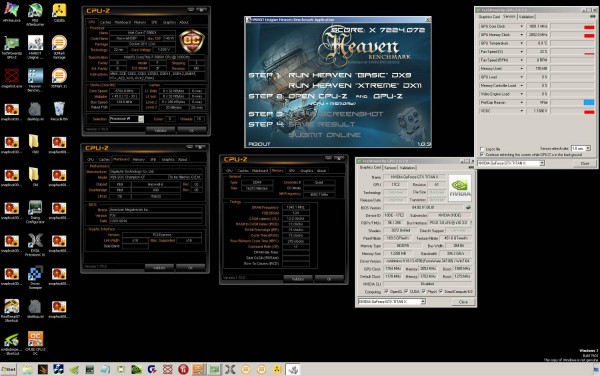Image resolution: width=600 pixels, height=376 pixels.
Task: Click Validate in the top CPU-Z window
Action: (x=160, y=130)
